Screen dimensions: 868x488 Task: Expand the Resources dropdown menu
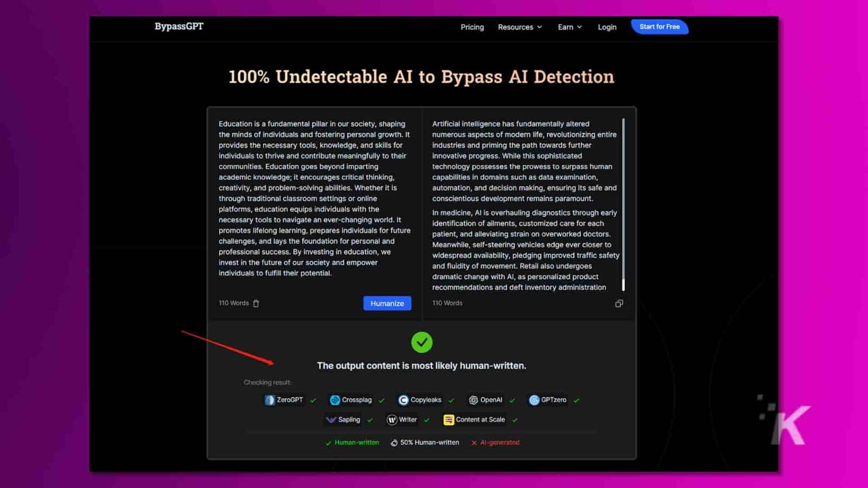tap(520, 27)
